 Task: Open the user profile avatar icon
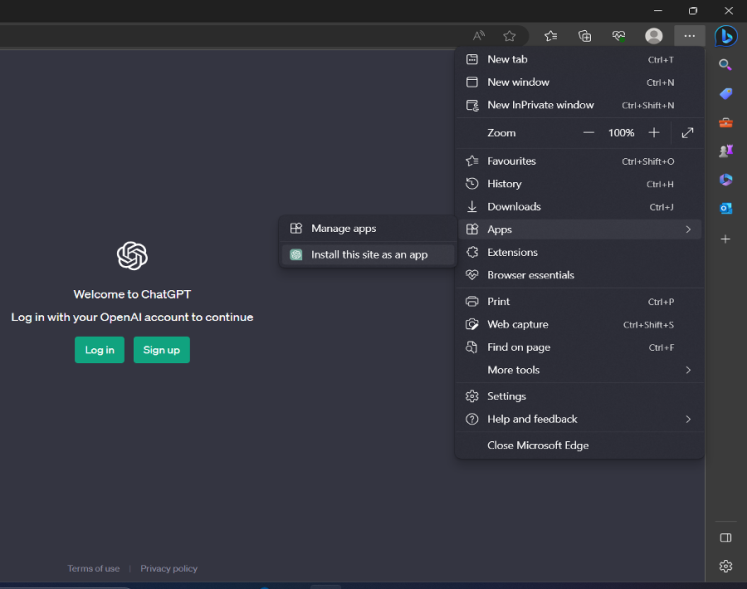[654, 36]
